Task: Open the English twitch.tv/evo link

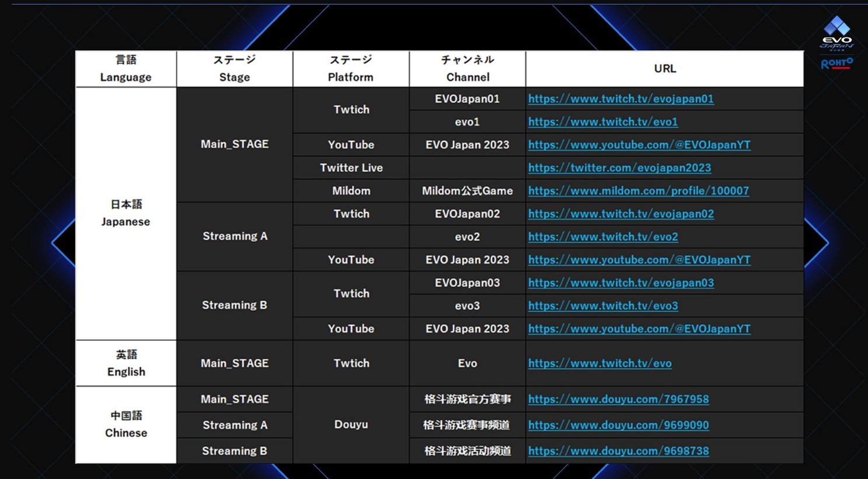Action: 599,363
